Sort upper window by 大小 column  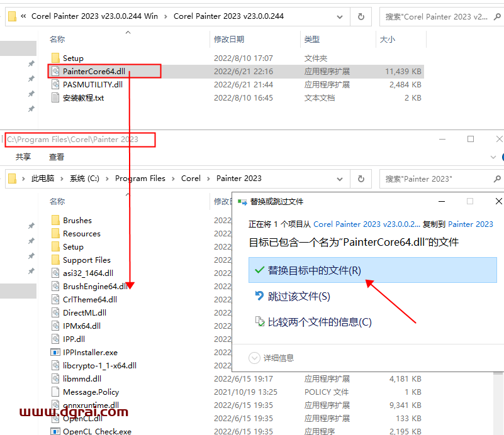[x=388, y=39]
